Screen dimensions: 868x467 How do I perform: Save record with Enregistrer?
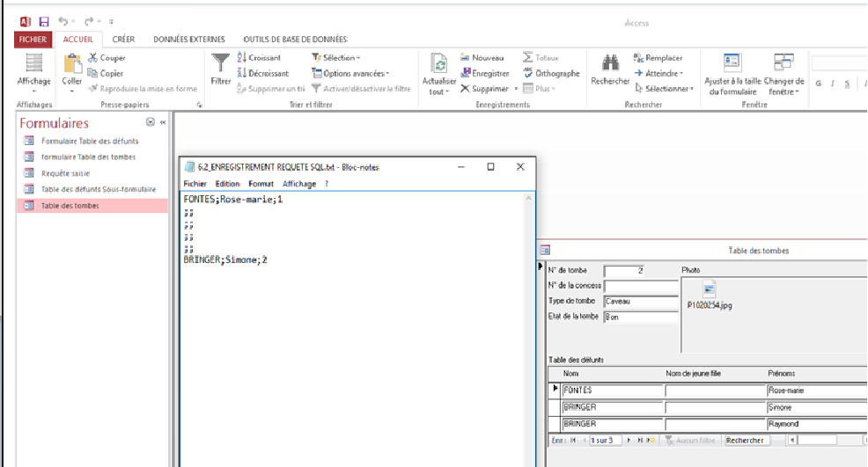[x=485, y=73]
